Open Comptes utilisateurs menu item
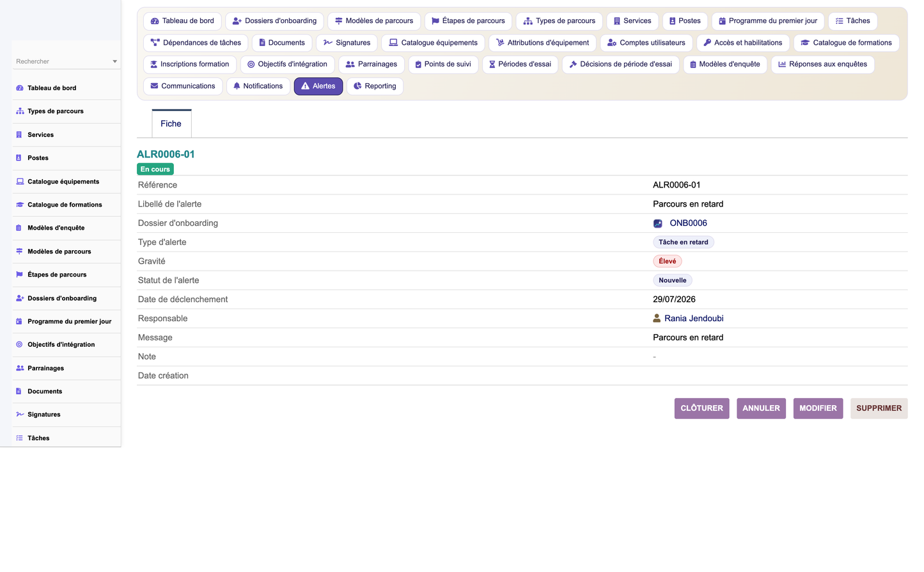The height and width of the screenshot is (572, 924). [x=646, y=43]
